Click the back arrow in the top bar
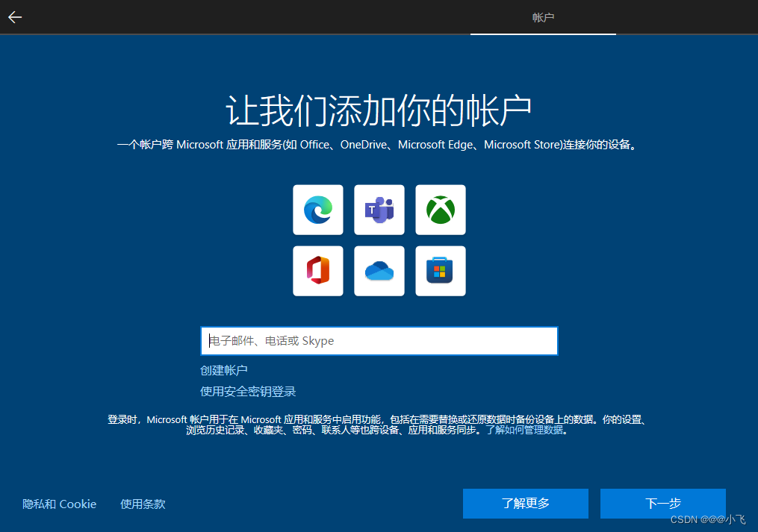 point(15,17)
